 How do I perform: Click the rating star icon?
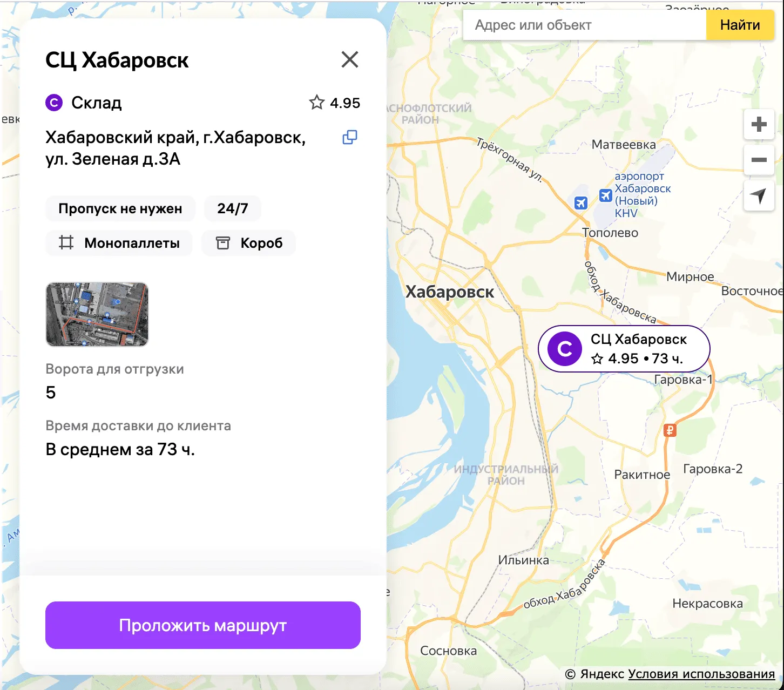point(317,103)
